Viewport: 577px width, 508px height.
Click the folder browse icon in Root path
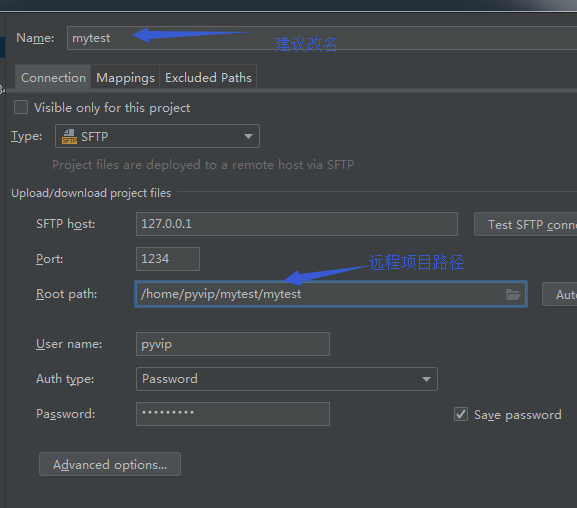point(513,294)
